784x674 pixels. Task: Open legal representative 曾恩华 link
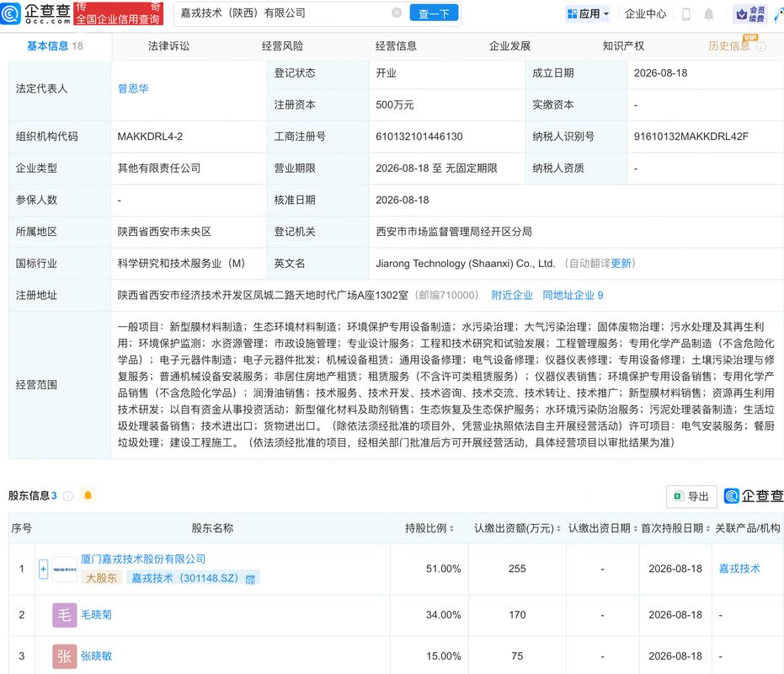point(133,89)
